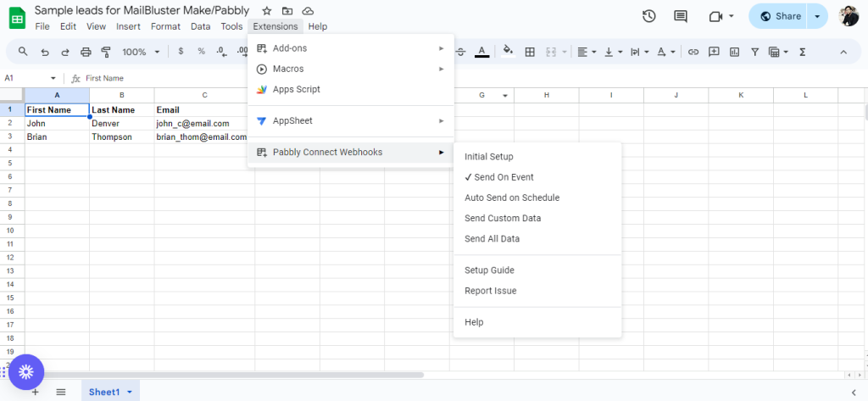Image resolution: width=868 pixels, height=401 pixels.
Task: Check the cloud save status icon
Action: coord(309,10)
